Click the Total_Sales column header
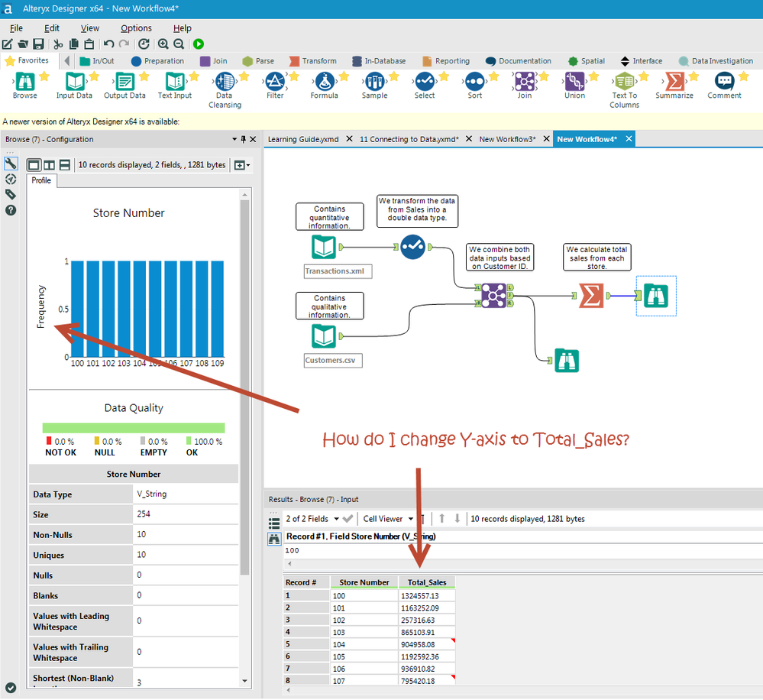This screenshot has height=700, width=763. [427, 582]
